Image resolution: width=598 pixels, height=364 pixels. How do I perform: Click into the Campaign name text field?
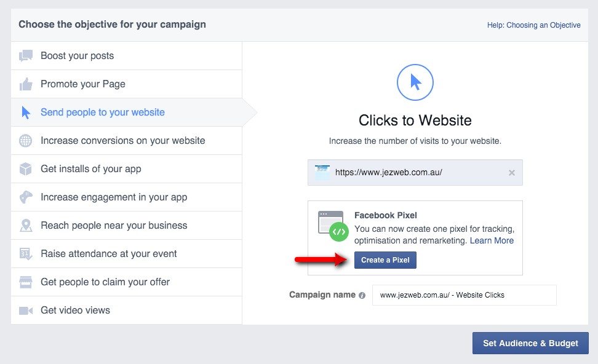click(464, 295)
